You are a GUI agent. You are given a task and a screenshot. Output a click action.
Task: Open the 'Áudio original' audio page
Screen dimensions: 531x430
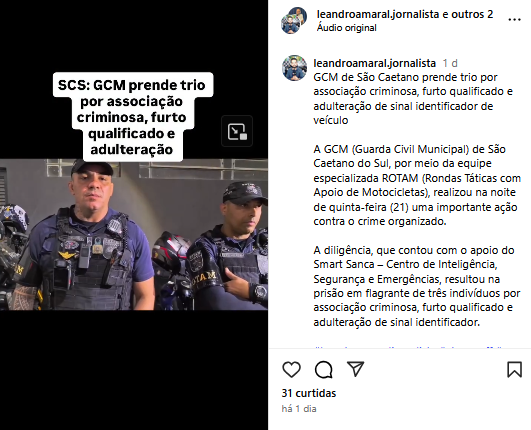pos(346,28)
